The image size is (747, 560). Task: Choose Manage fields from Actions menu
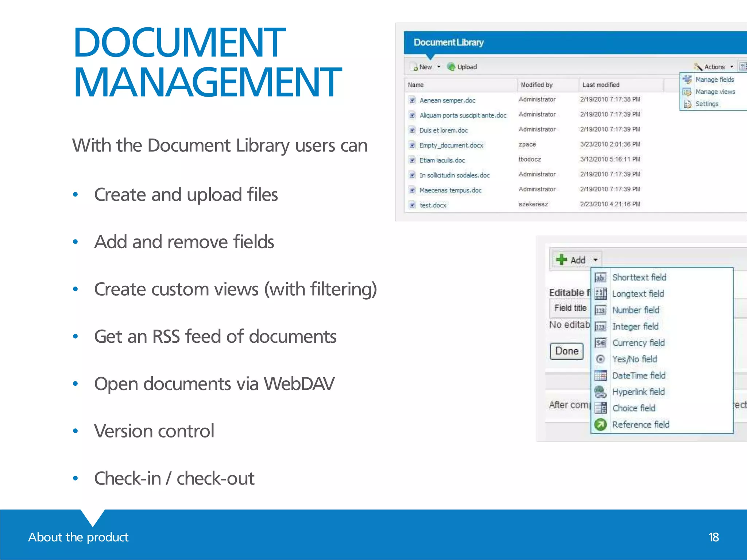tap(714, 79)
